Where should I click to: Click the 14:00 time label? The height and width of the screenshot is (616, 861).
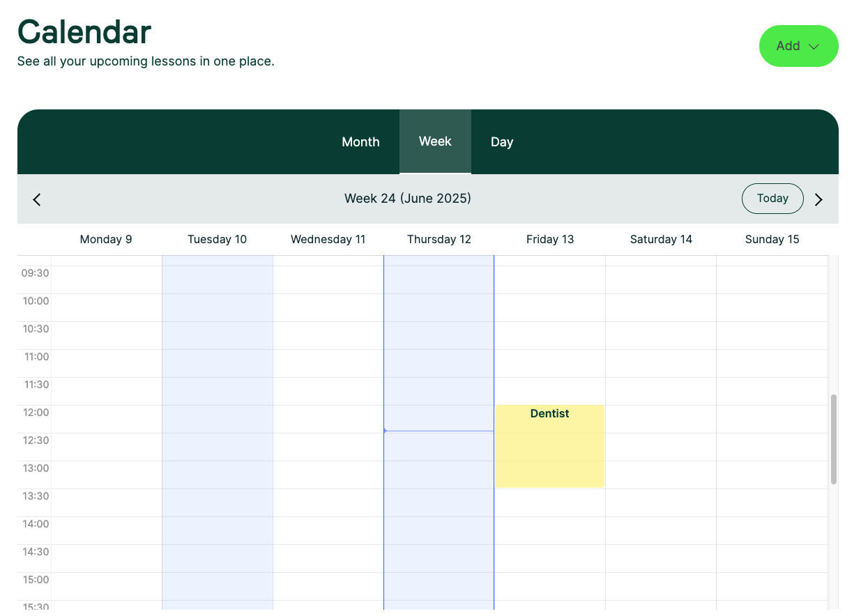(x=35, y=523)
